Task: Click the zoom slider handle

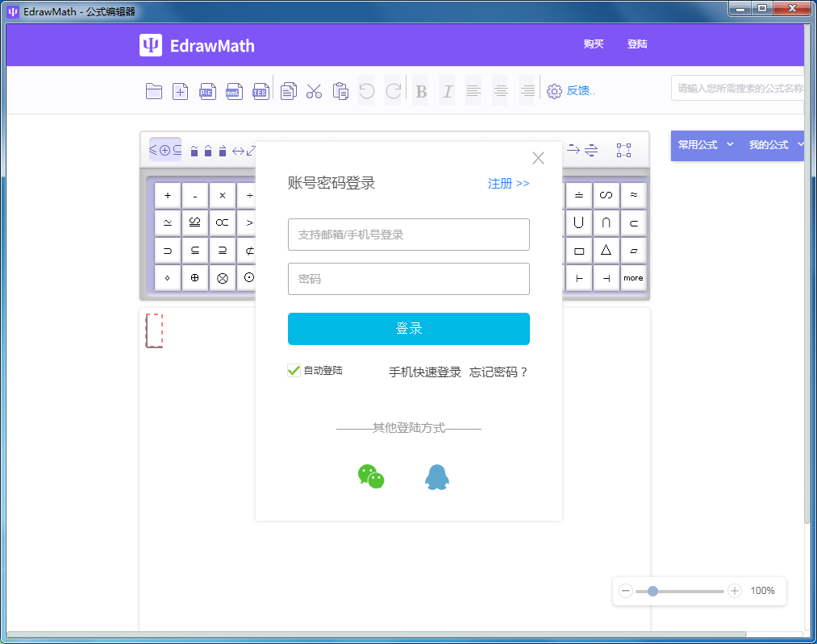Action: pos(652,591)
